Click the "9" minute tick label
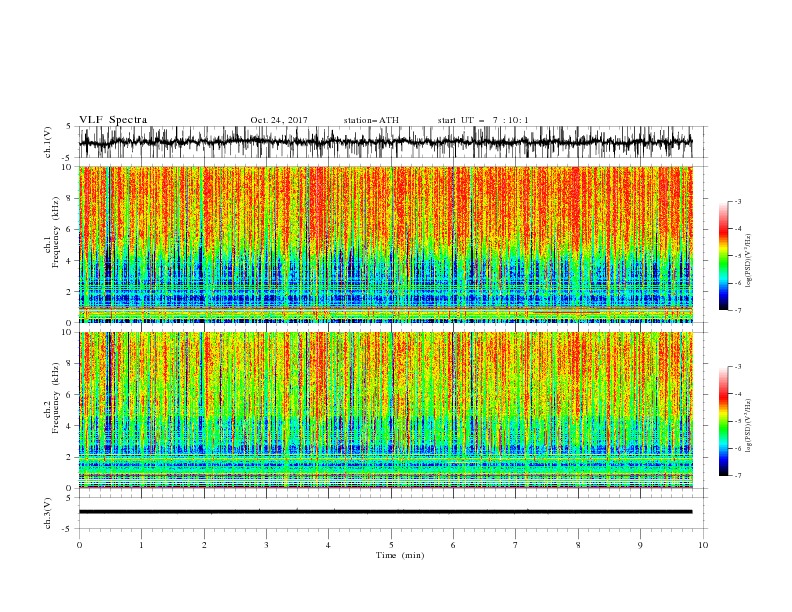 [640, 545]
